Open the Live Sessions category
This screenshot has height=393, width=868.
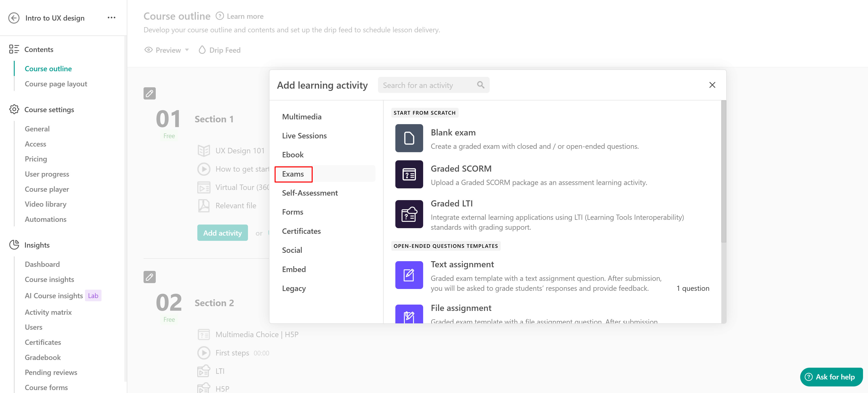[x=304, y=135]
